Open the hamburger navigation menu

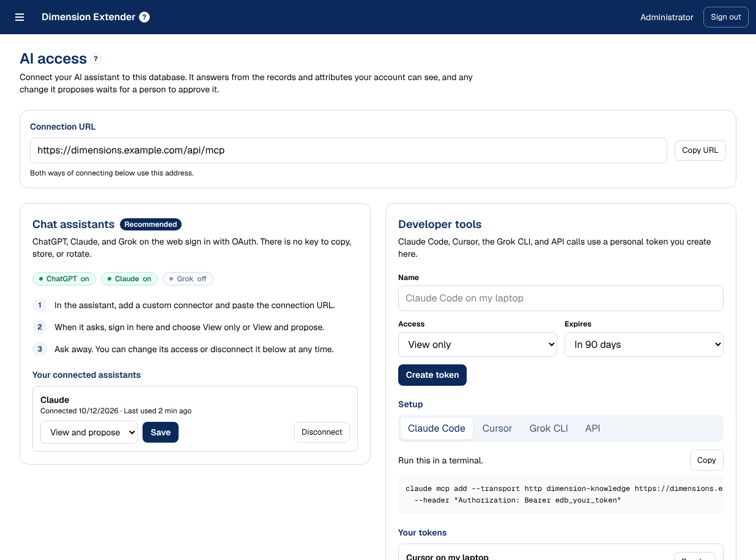(x=20, y=17)
